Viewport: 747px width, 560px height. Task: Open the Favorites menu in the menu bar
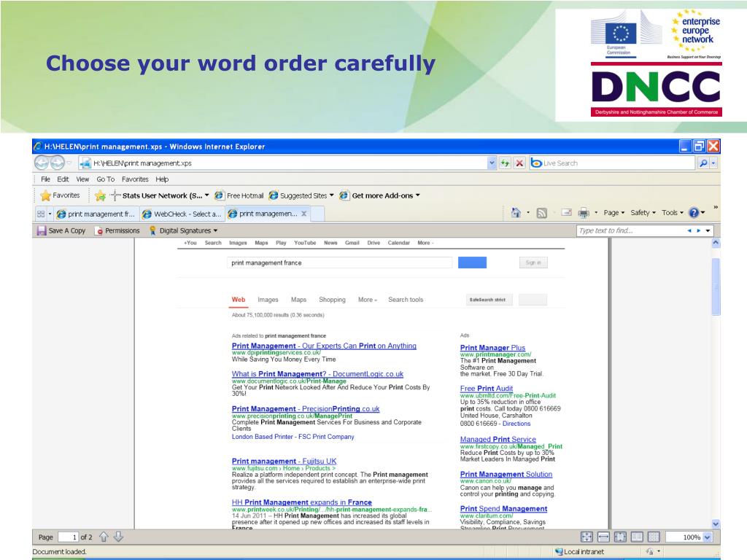point(135,179)
